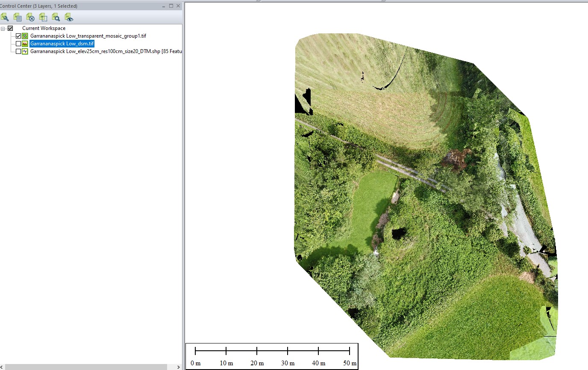
Task: Minimize the Control Center panel
Action: pos(165,6)
